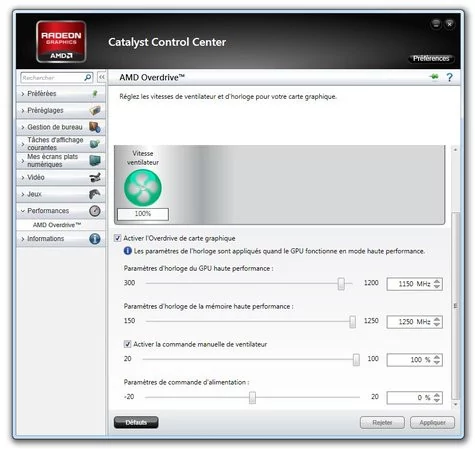475x452 pixels.
Task: Click the Performances gauge icon
Action: click(95, 211)
